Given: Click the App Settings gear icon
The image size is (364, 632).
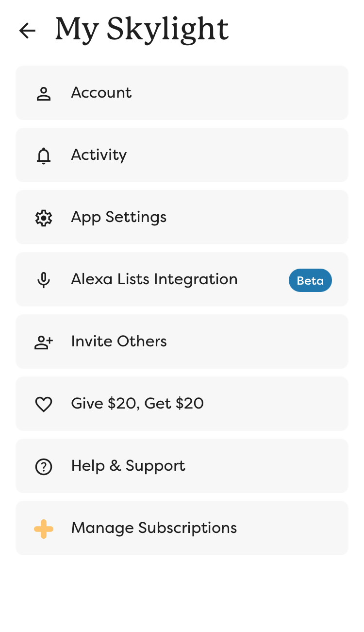Looking at the screenshot, I should pyautogui.click(x=44, y=218).
